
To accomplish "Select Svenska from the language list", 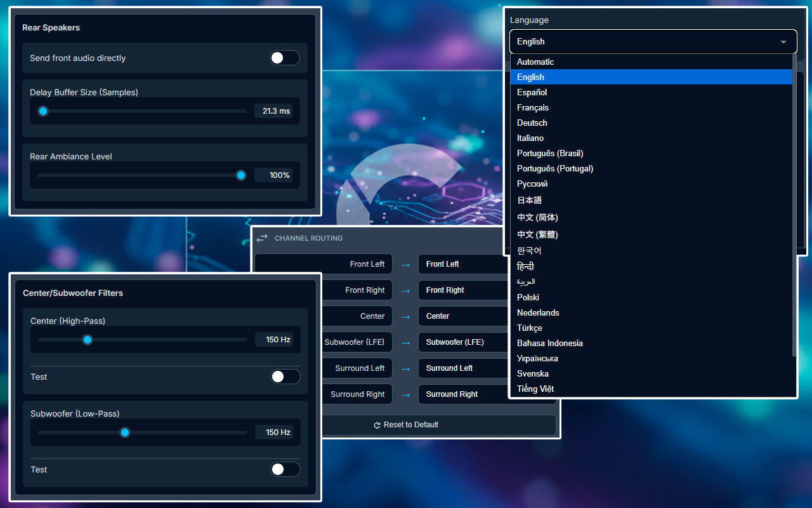I will (533, 374).
